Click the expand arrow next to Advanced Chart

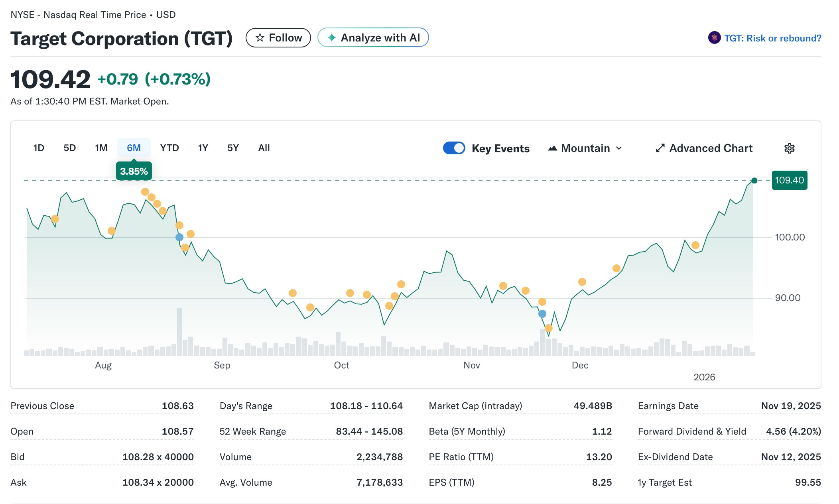point(660,148)
